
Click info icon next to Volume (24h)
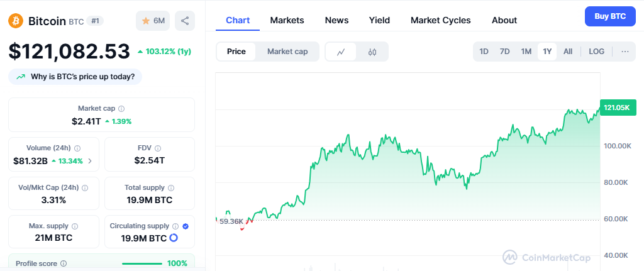click(x=77, y=148)
